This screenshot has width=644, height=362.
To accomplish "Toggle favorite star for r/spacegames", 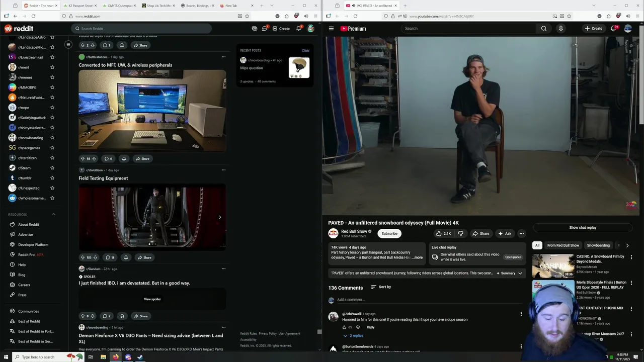I will pyautogui.click(x=52, y=148).
